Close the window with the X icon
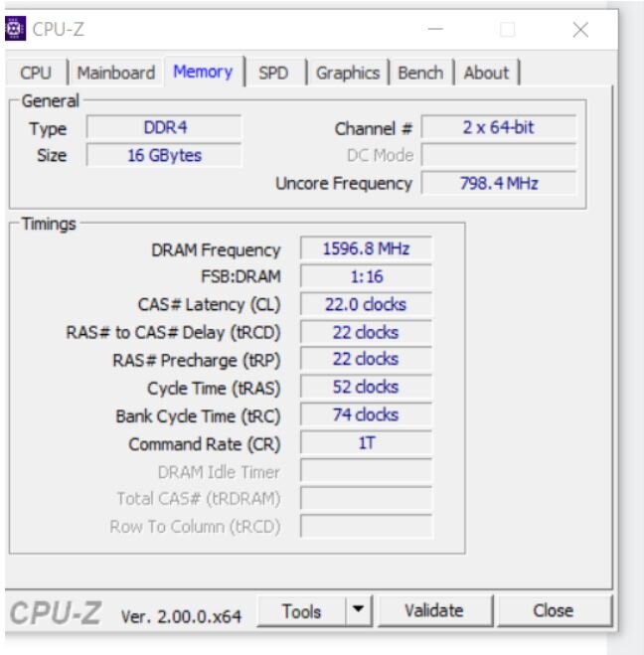Viewport: 644px width, 655px height. tap(580, 30)
